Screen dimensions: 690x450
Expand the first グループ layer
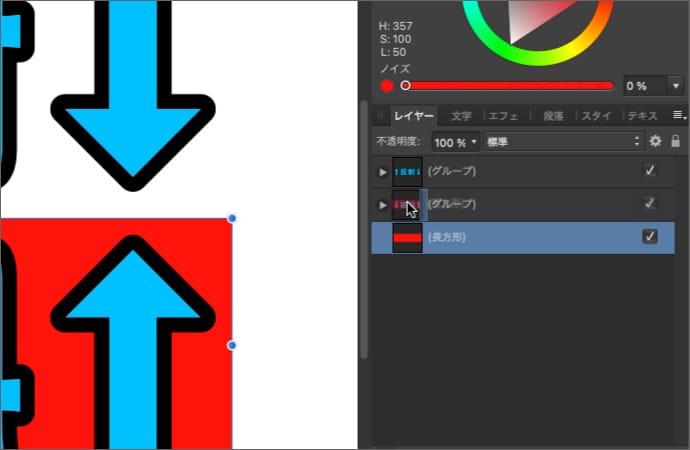coord(382,172)
